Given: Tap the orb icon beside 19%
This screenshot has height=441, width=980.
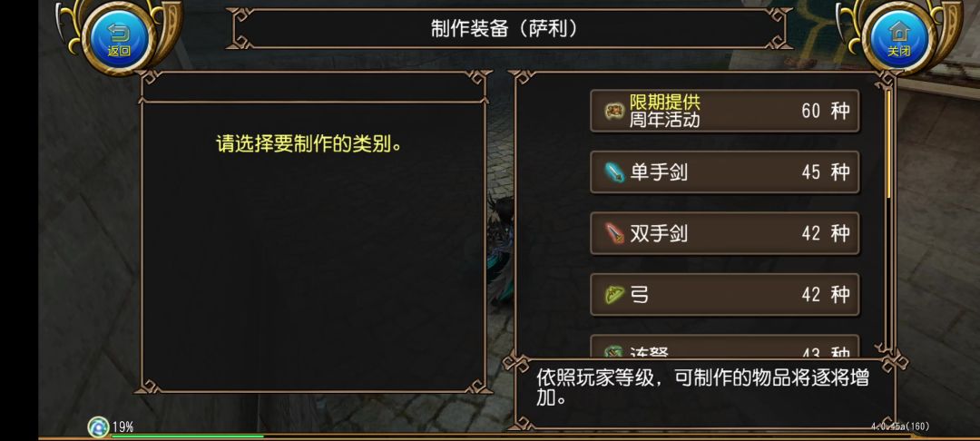Looking at the screenshot, I should [x=98, y=426].
